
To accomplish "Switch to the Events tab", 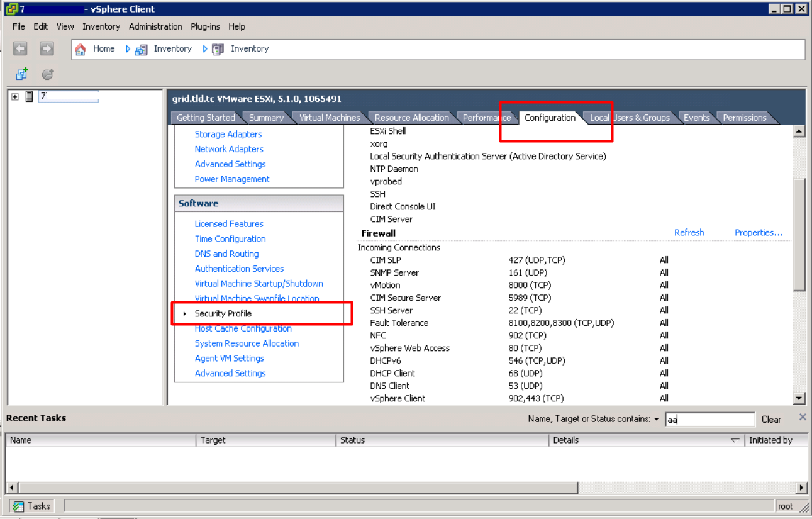I will (697, 118).
